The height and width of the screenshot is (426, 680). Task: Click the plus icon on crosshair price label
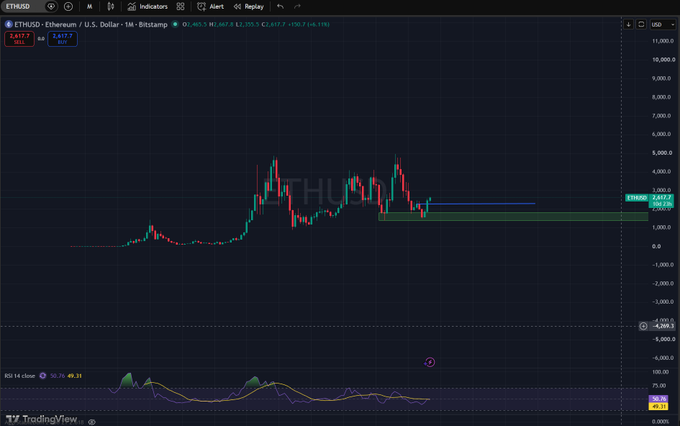643,326
